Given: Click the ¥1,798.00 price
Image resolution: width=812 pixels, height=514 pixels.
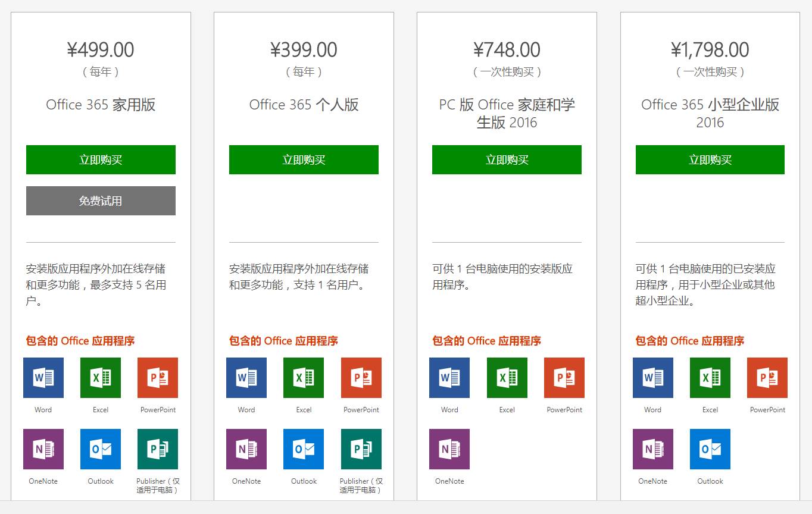Looking at the screenshot, I should 710,49.
